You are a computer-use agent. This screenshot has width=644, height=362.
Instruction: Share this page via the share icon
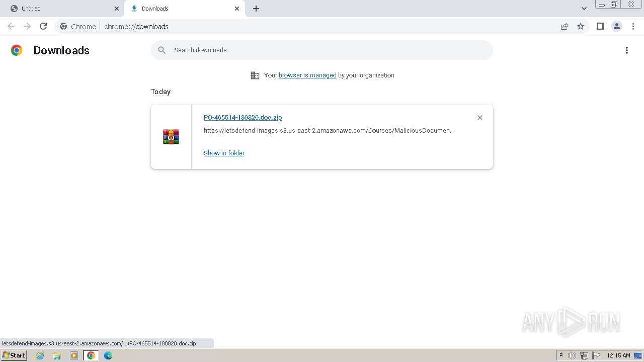click(565, 26)
